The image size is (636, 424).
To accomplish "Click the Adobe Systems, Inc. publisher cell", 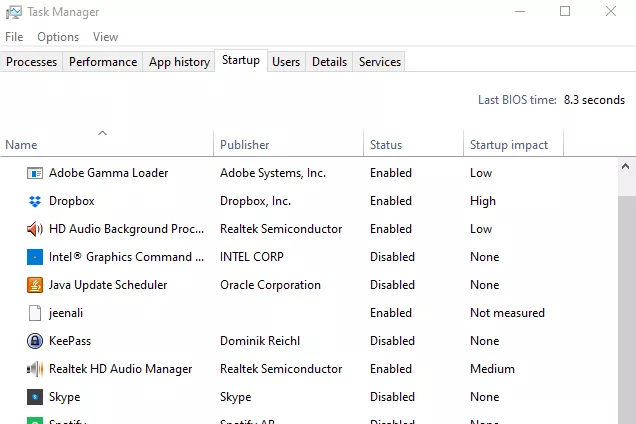I will tap(273, 173).
